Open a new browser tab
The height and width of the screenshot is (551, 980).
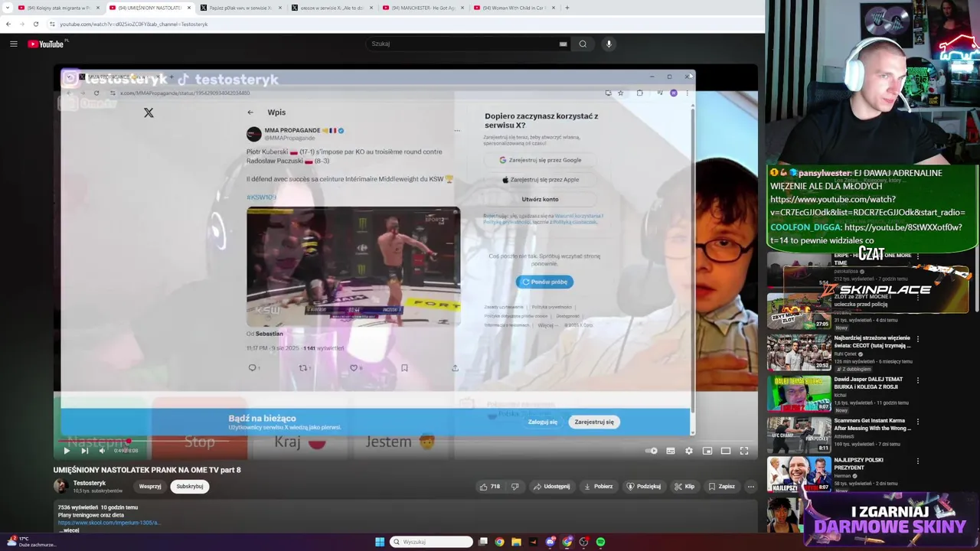(567, 8)
